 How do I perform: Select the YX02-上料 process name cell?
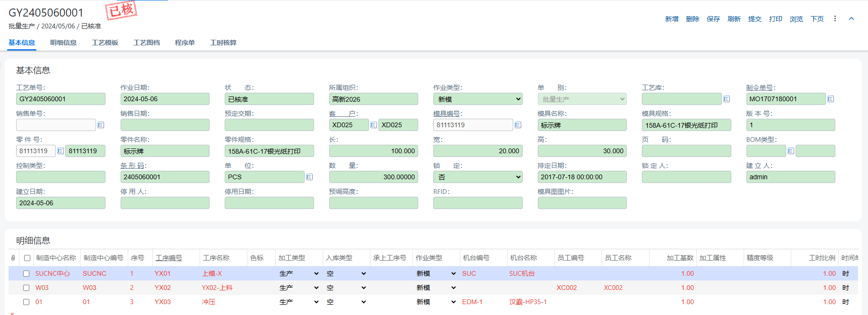217,288
